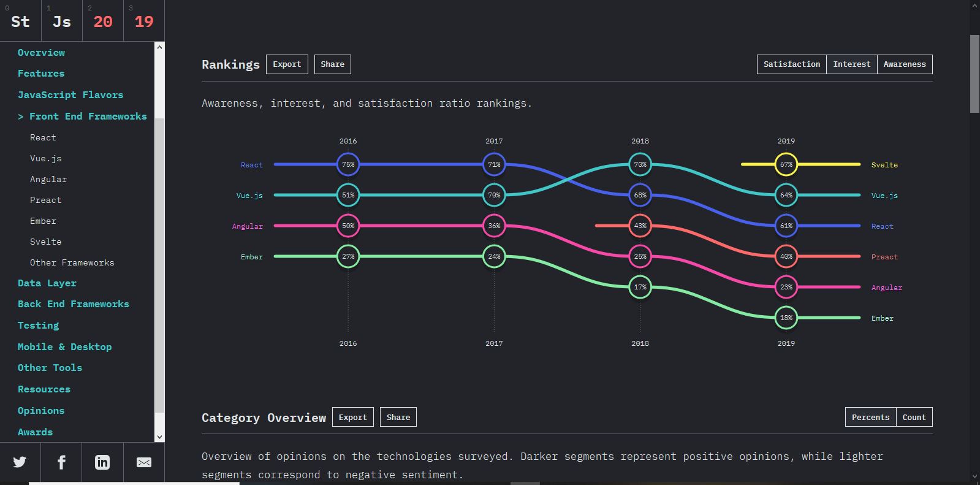Show Category Overview as Percents
The height and width of the screenshot is (485, 980).
pos(870,418)
